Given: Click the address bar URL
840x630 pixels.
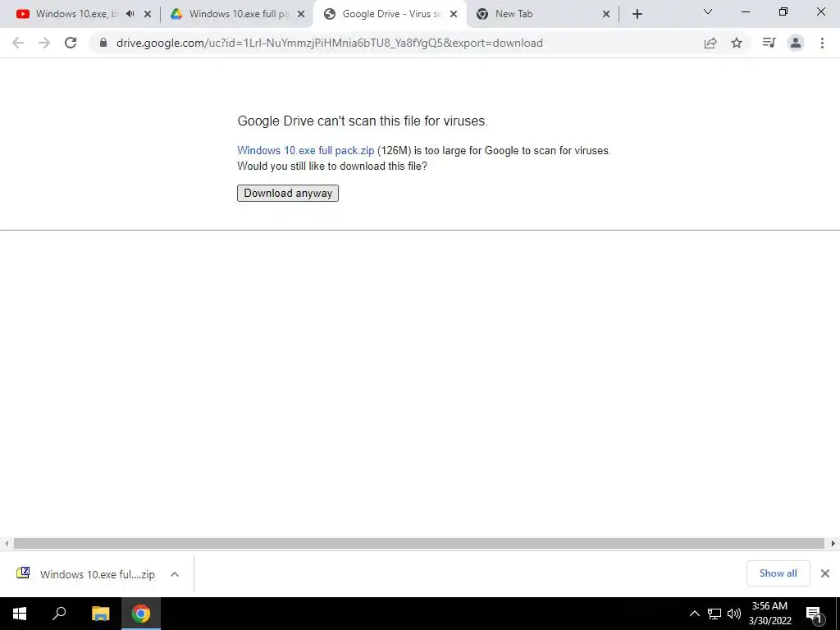Looking at the screenshot, I should 330,43.
